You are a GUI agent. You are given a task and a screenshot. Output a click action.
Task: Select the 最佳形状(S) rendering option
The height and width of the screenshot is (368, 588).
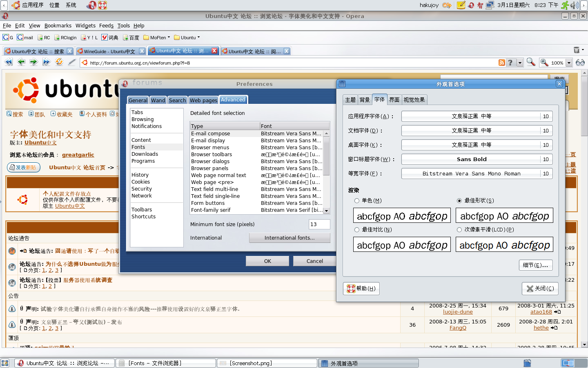(459, 200)
